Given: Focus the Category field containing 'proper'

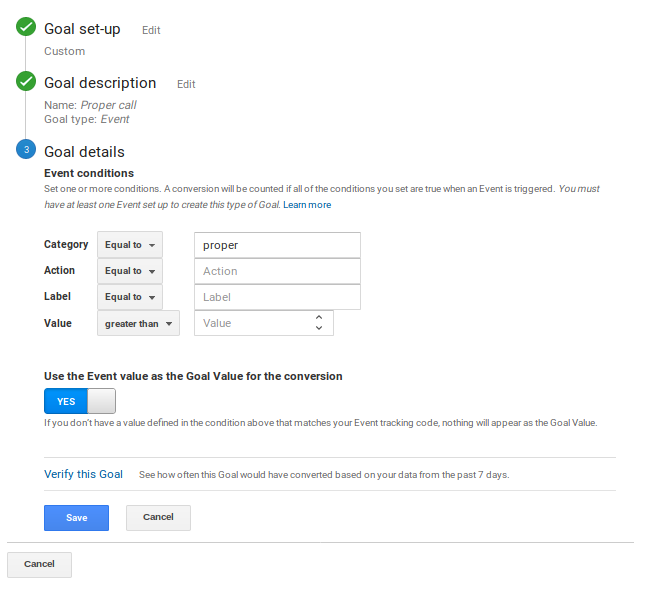Looking at the screenshot, I should [x=277, y=245].
